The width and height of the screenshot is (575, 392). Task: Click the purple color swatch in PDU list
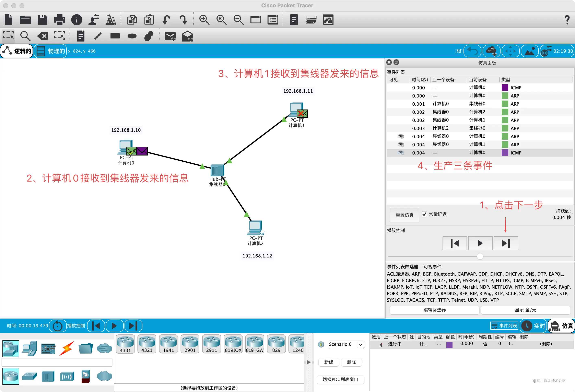pyautogui.click(x=449, y=345)
